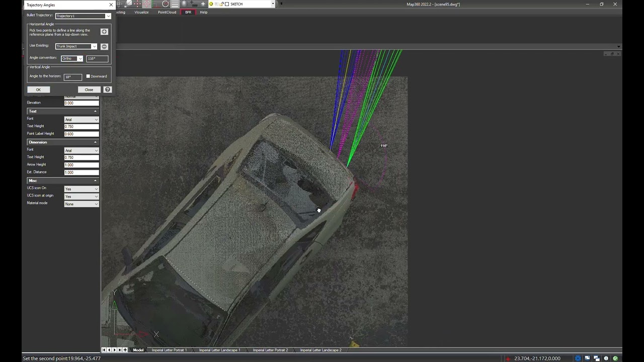Open the blue settings gear in status bar

tap(578, 358)
